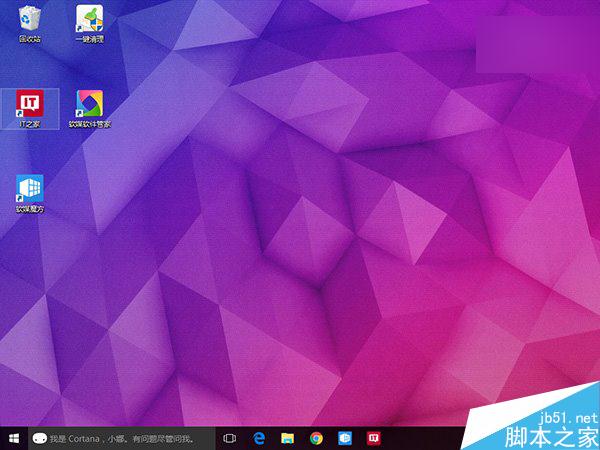Click into the Cortana search box

[x=130, y=438]
